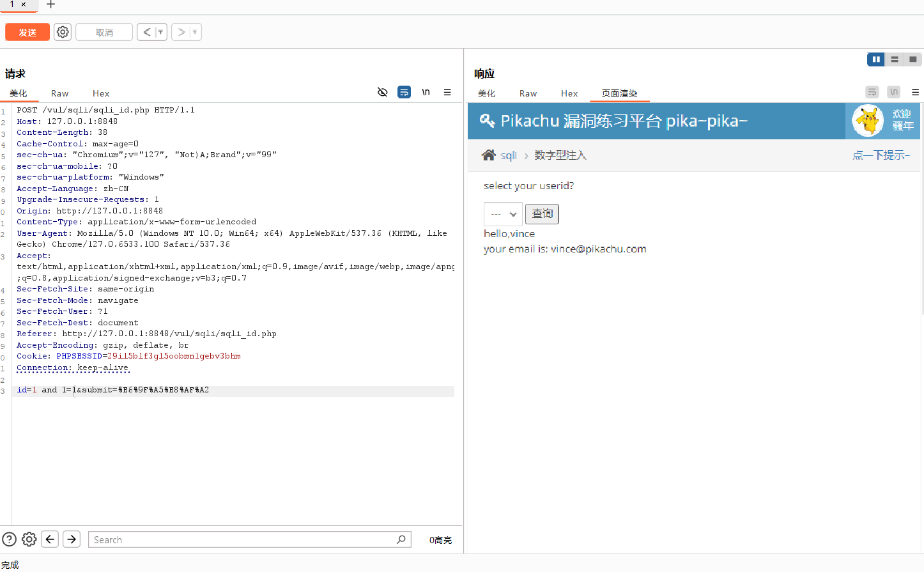This screenshot has width=924, height=572.
Task: Click the orange 发送 send button
Action: point(27,32)
